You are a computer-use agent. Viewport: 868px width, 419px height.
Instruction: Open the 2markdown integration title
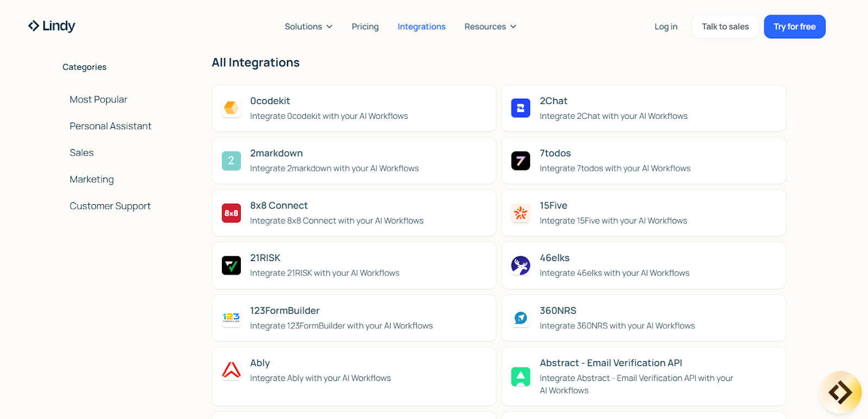[x=276, y=153]
